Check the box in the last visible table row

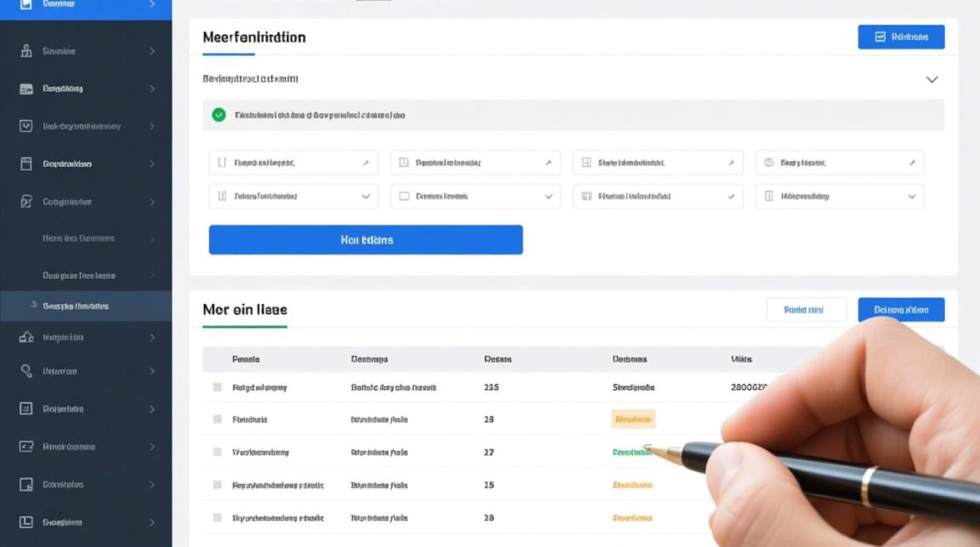(217, 518)
